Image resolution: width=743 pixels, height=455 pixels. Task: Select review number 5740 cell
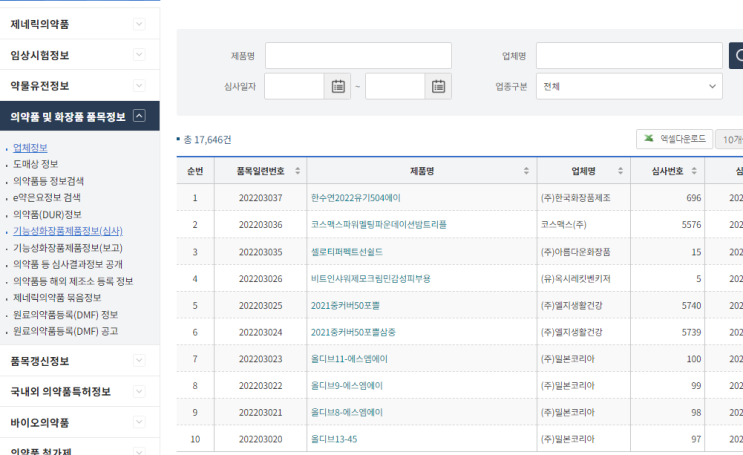tap(667, 306)
